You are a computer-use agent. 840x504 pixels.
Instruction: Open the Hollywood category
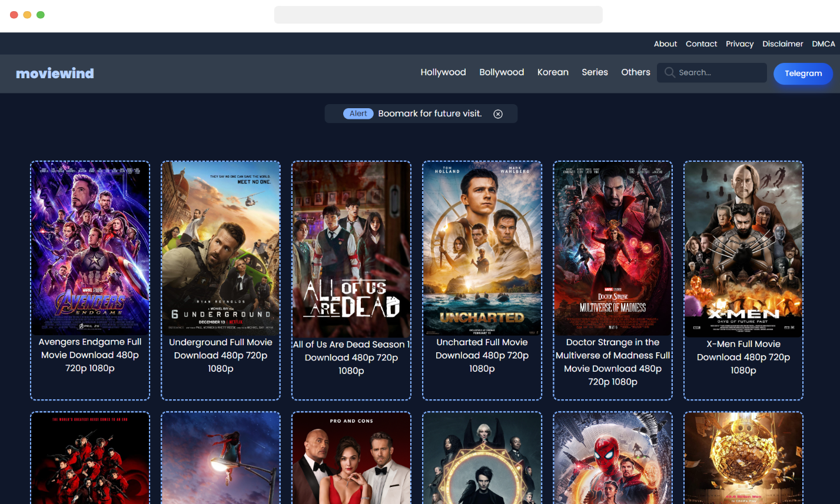point(443,72)
